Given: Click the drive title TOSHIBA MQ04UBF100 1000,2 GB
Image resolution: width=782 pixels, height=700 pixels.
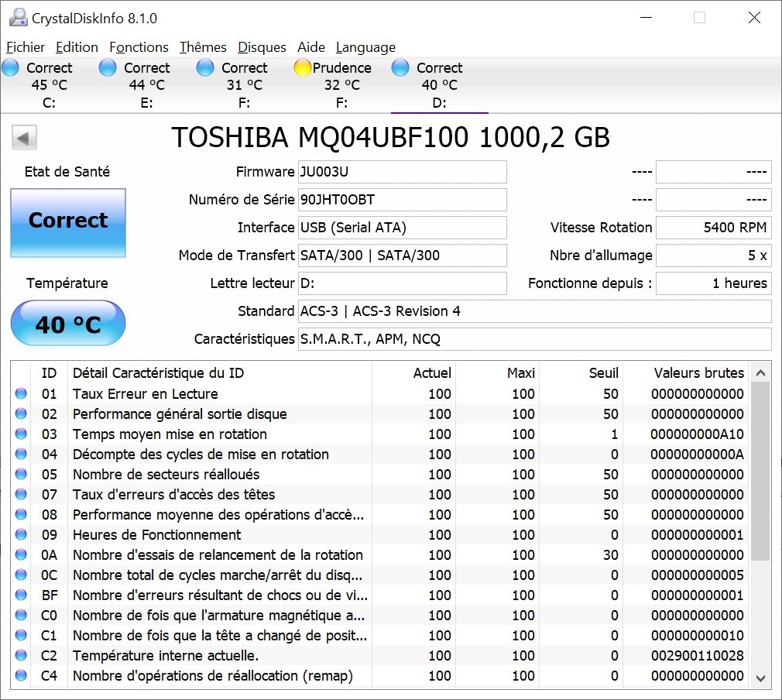Looking at the screenshot, I should pos(390,138).
